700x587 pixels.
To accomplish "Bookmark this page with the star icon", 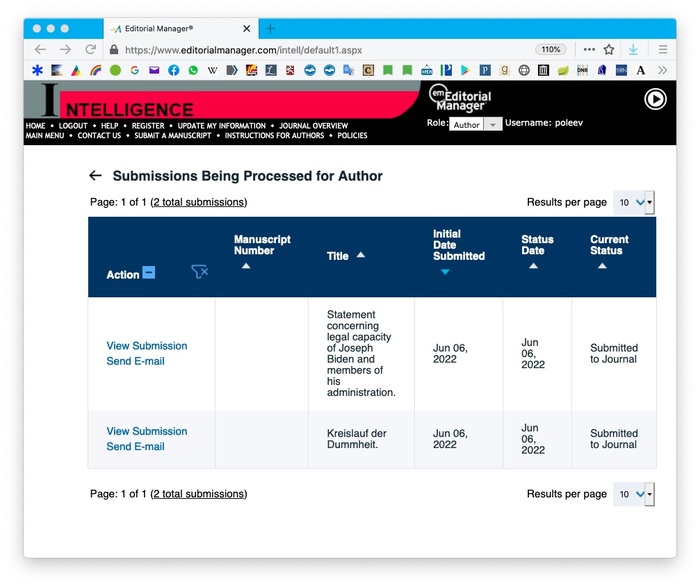I will pos(608,49).
